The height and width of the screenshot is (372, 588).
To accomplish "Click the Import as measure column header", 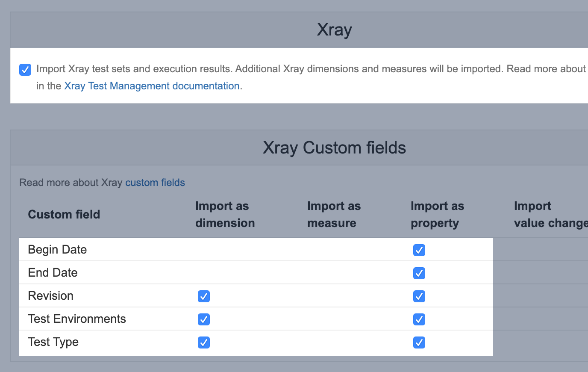I will pos(334,215).
